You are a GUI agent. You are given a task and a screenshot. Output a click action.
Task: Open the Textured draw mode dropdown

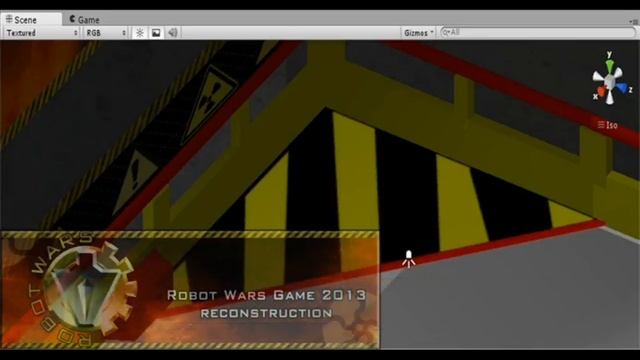pyautogui.click(x=42, y=33)
